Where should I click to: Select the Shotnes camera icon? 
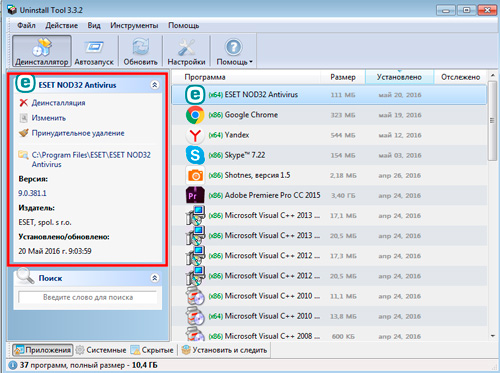(x=195, y=175)
